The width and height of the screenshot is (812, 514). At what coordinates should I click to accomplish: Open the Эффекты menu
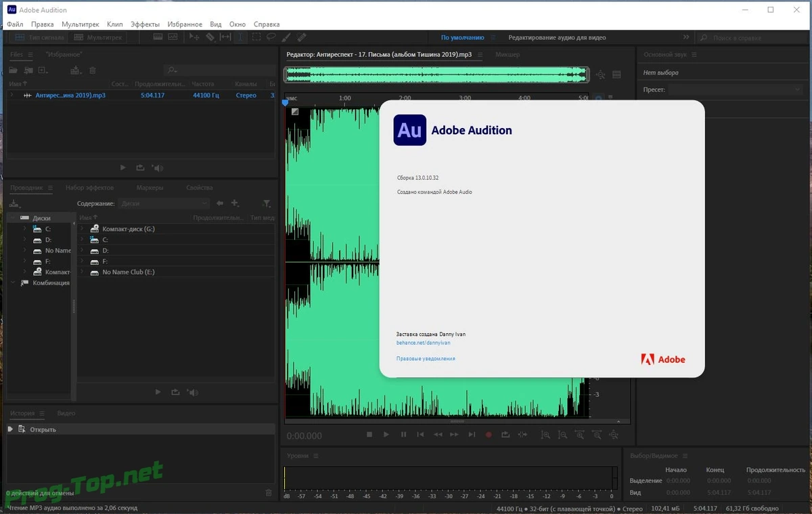(x=145, y=24)
